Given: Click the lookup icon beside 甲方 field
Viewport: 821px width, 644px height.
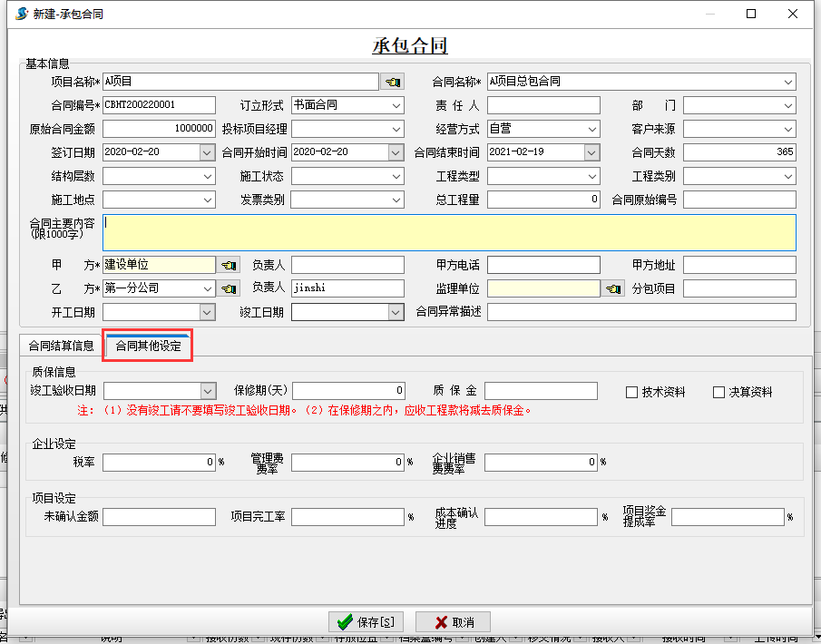Looking at the screenshot, I should pos(229,265).
